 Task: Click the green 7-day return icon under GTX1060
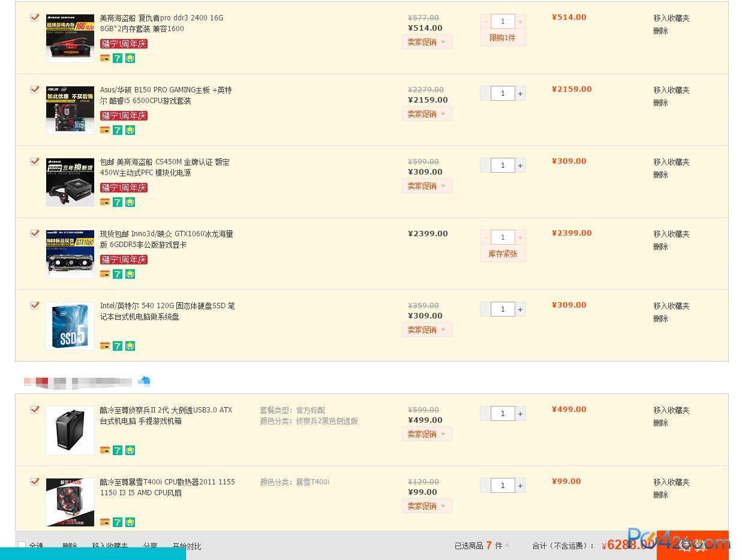[x=118, y=274]
